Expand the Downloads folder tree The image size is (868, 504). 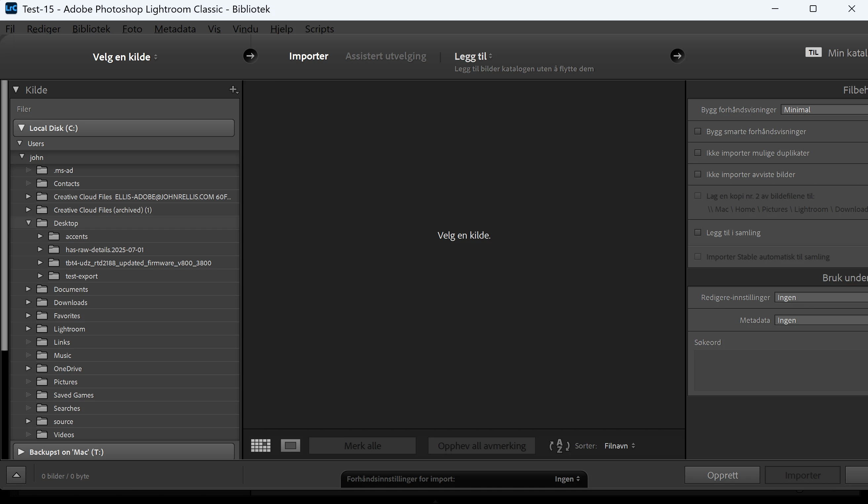coord(28,302)
